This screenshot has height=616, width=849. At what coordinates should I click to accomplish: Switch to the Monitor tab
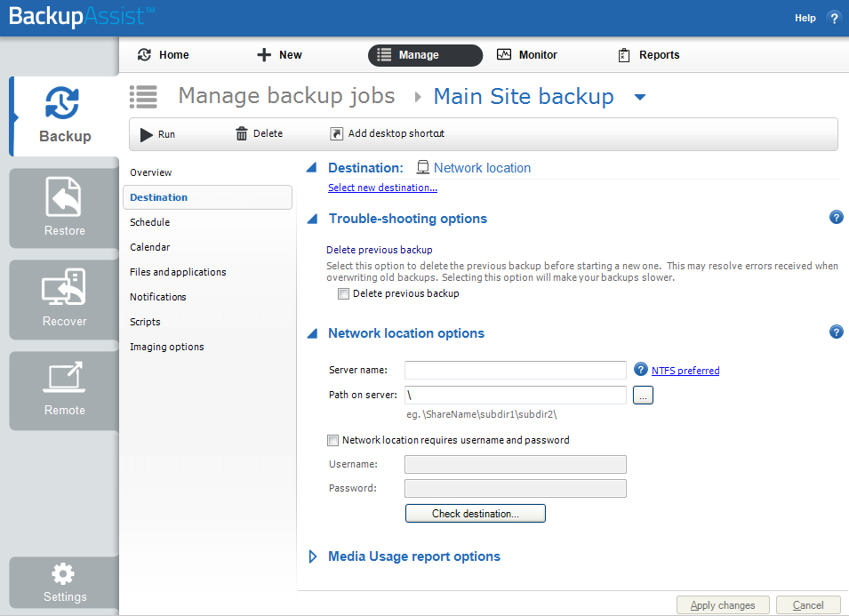tap(527, 55)
